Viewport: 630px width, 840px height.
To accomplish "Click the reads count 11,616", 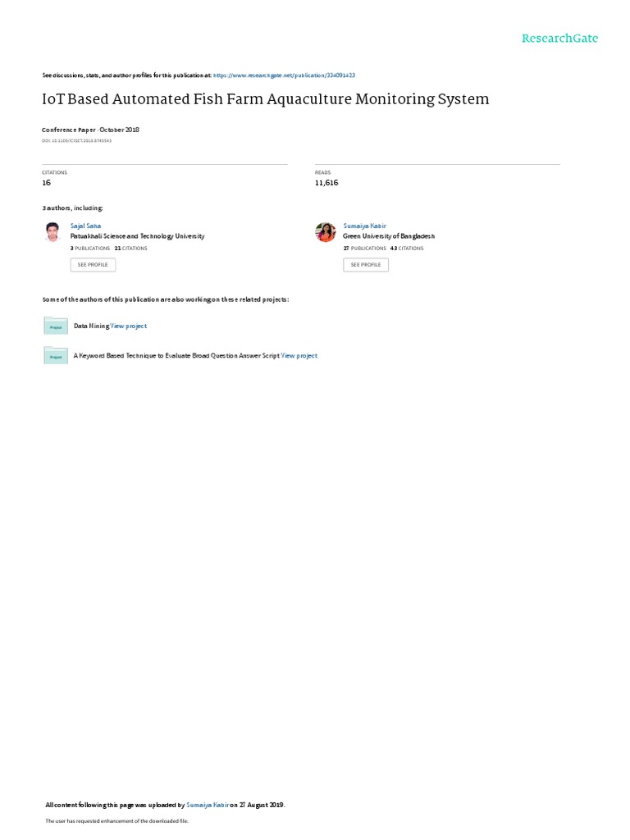I will pos(326,183).
